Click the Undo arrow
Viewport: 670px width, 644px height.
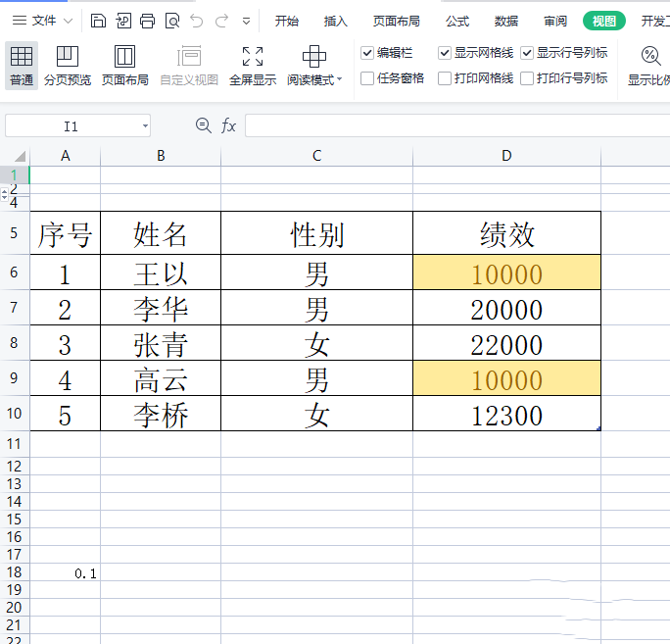pyautogui.click(x=197, y=21)
